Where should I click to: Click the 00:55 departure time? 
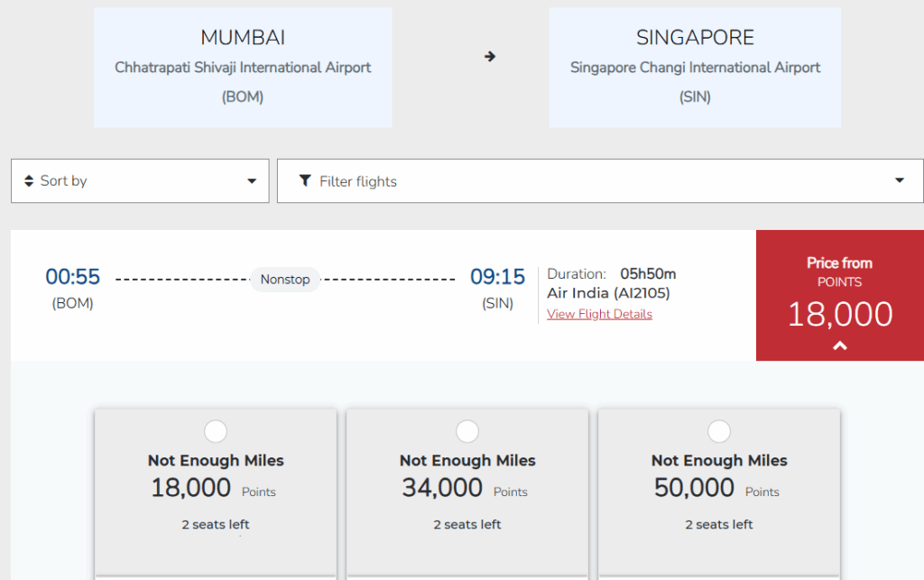point(73,277)
